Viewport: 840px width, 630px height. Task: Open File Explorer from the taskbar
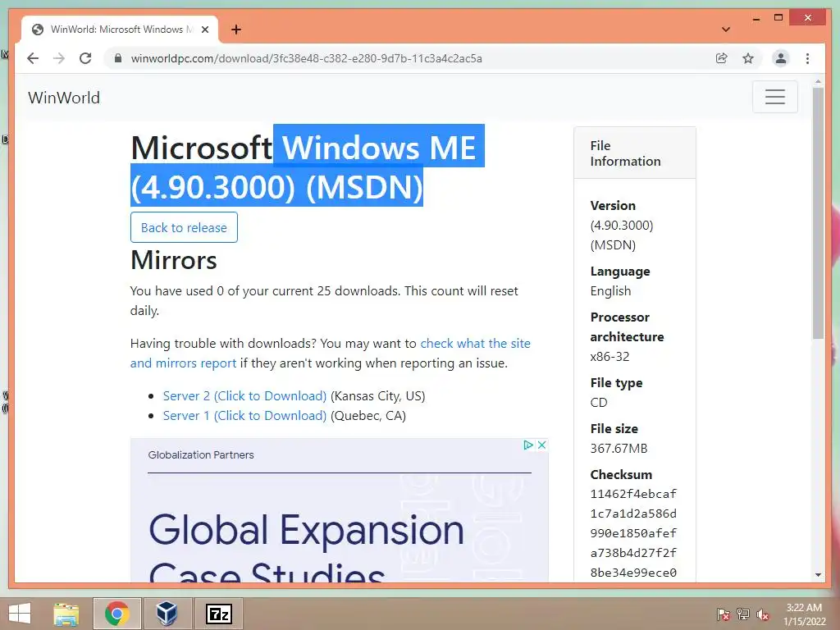[66, 614]
